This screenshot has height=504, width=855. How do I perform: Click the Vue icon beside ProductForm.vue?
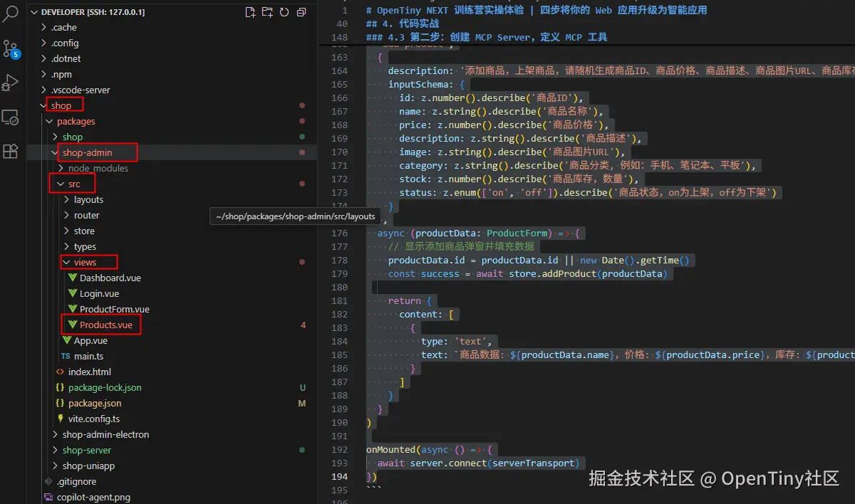[x=73, y=309]
